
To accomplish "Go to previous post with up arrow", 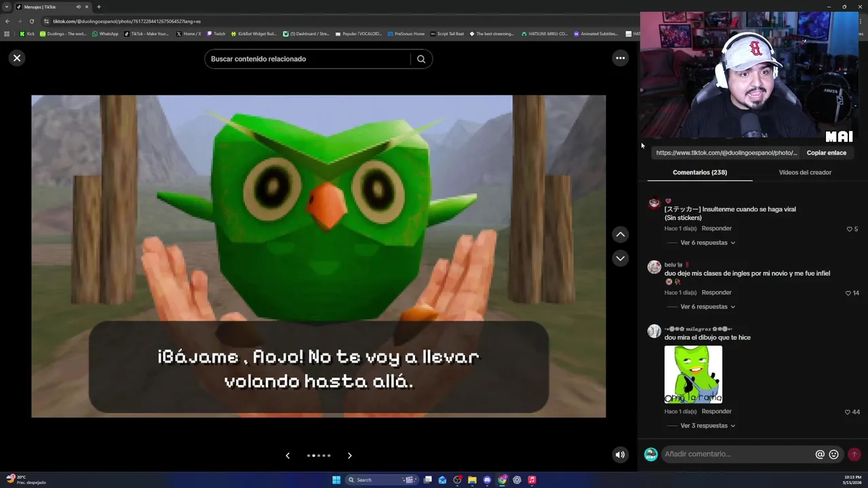I will 620,235.
